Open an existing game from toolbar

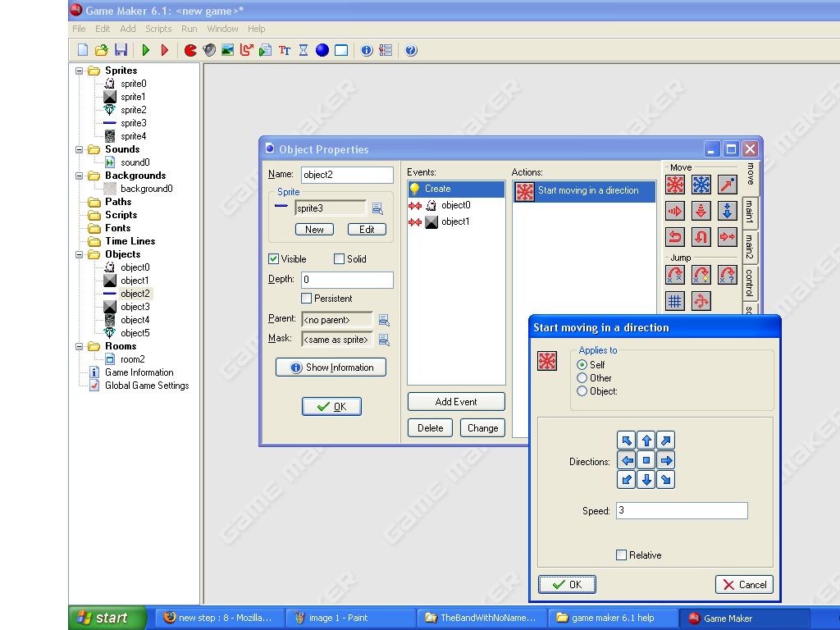tap(101, 50)
